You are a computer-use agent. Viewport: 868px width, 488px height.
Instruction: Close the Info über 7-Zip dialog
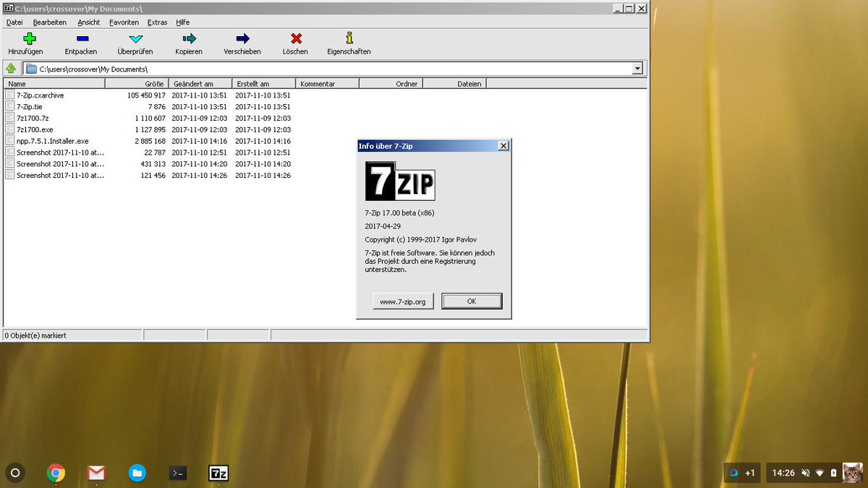pyautogui.click(x=503, y=146)
